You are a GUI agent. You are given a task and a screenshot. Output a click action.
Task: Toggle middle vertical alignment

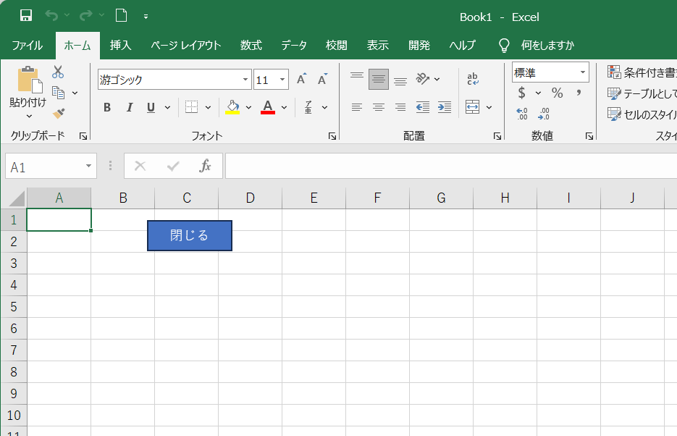pos(379,79)
